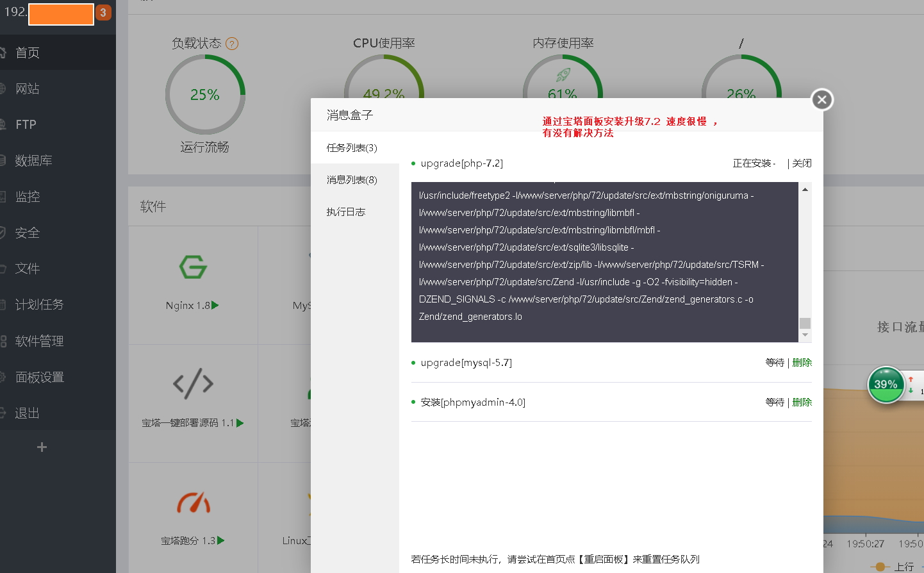Click the green arrow beside 宝塔跑分 1.3
This screenshot has height=573, width=924.
pyautogui.click(x=221, y=541)
